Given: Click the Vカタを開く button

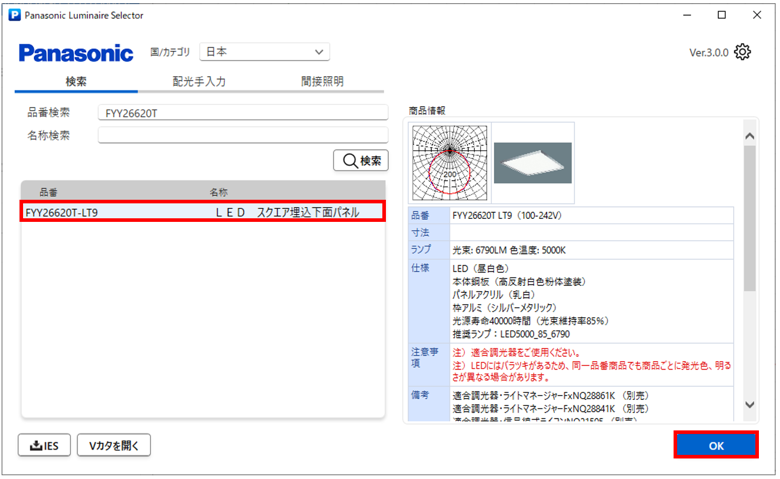Looking at the screenshot, I should tap(114, 445).
